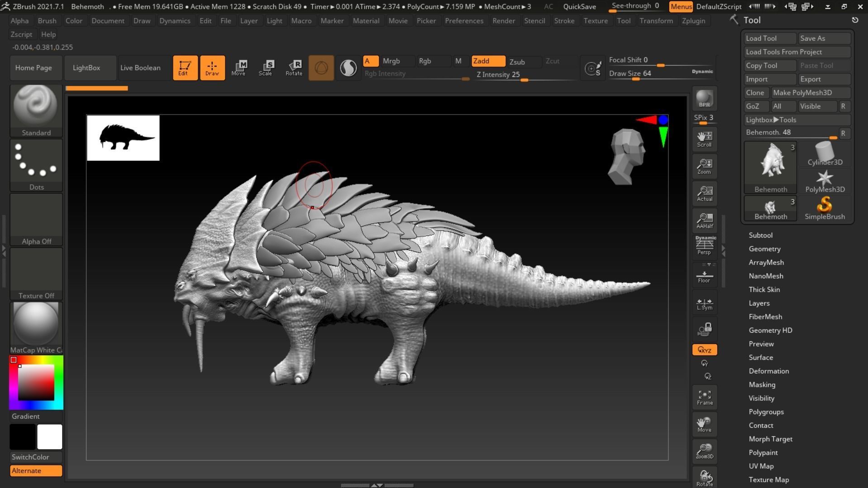Expand the Masking section
This screenshot has height=488, width=868.
tap(762, 385)
